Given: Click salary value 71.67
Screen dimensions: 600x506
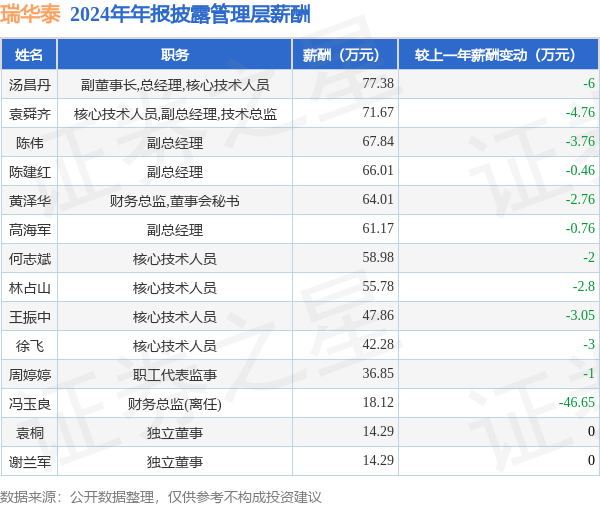Looking at the screenshot, I should click(378, 112).
